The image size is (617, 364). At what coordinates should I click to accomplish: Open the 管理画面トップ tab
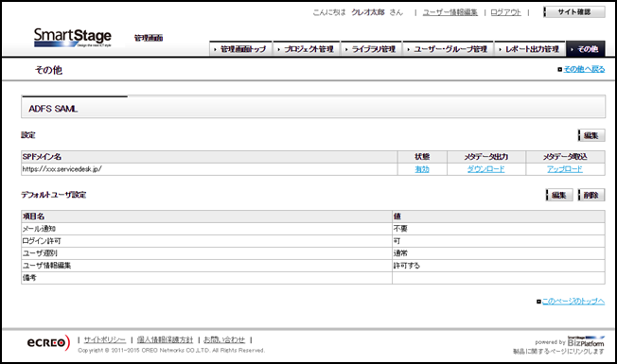tap(240, 49)
